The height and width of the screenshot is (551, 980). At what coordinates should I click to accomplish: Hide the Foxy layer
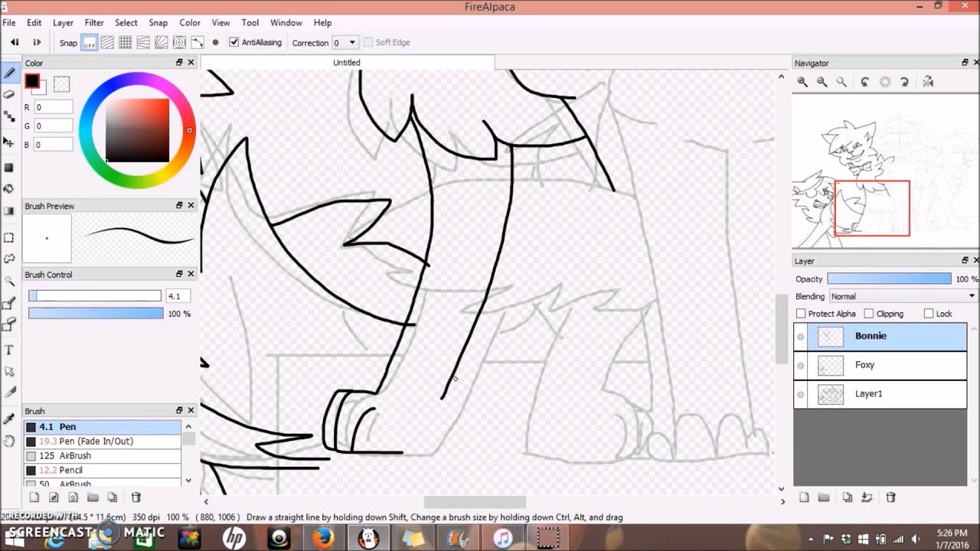(801, 366)
